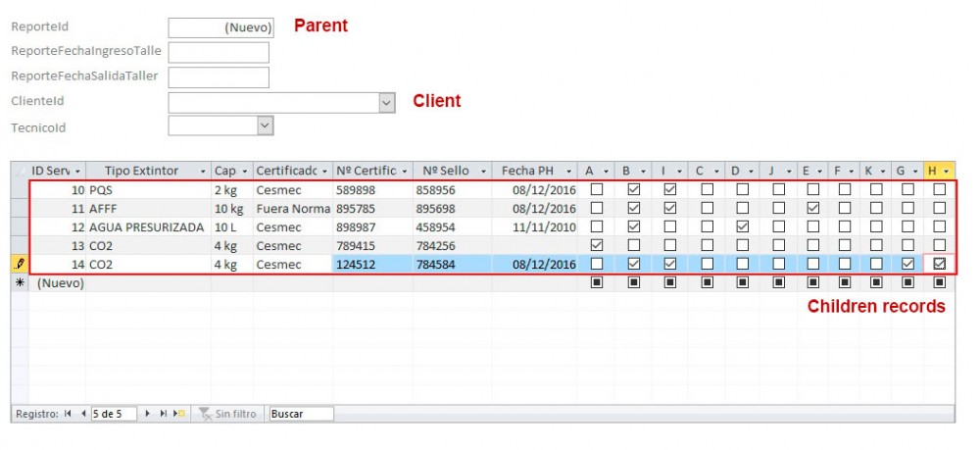Select the new-record asterisk row selector
The width and height of the screenshot is (980, 450).
coord(20,282)
